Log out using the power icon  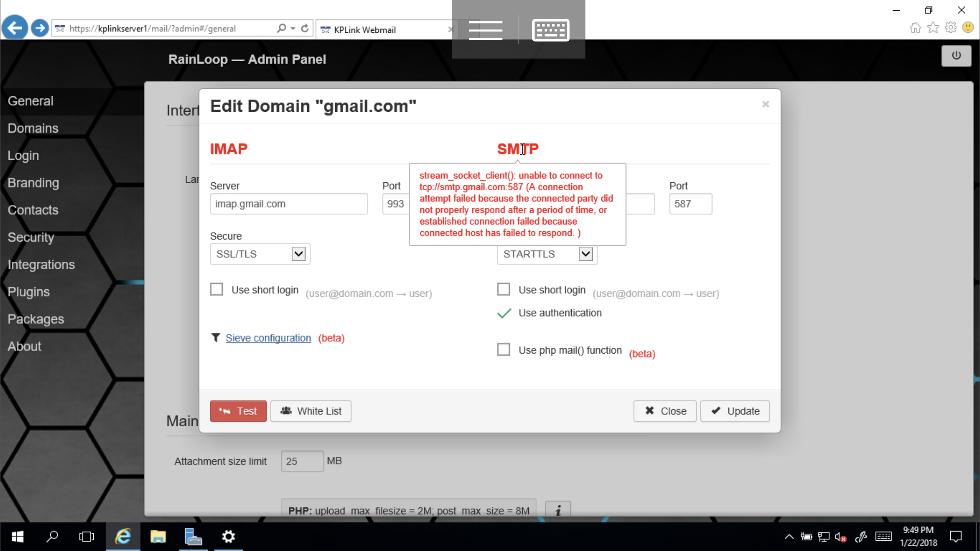click(x=956, y=55)
